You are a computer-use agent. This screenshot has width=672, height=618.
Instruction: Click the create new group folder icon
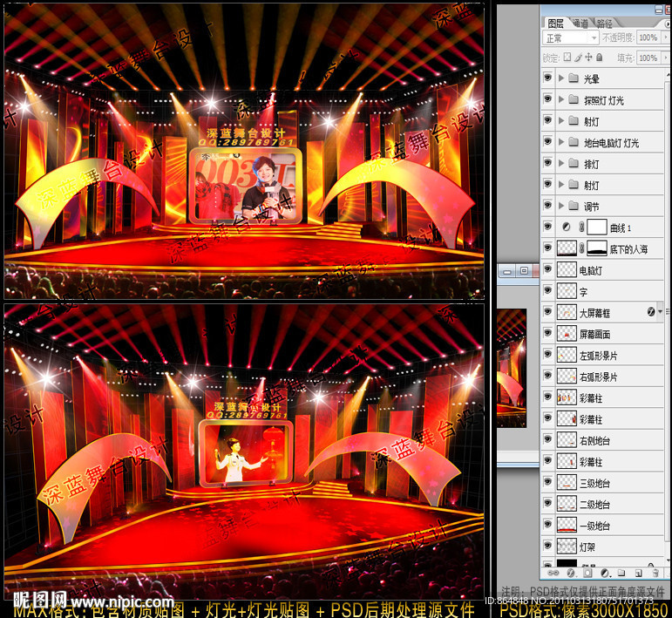621,573
